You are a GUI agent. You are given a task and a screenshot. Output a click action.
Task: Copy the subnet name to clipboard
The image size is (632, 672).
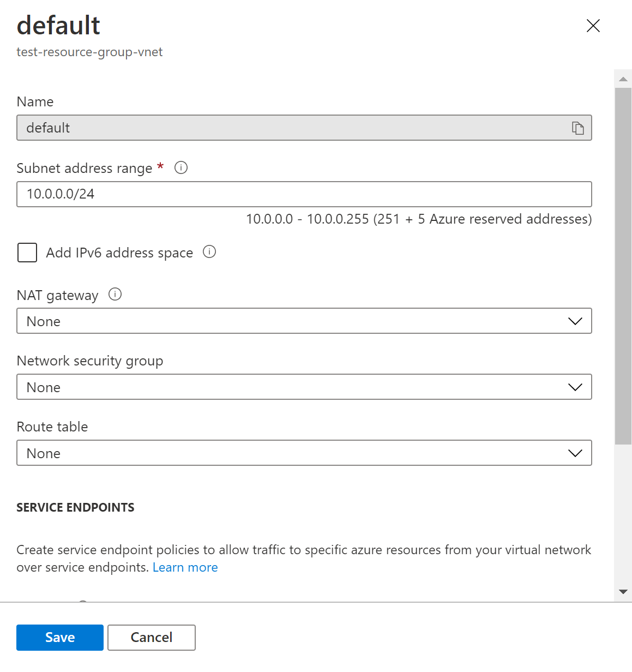point(577,128)
